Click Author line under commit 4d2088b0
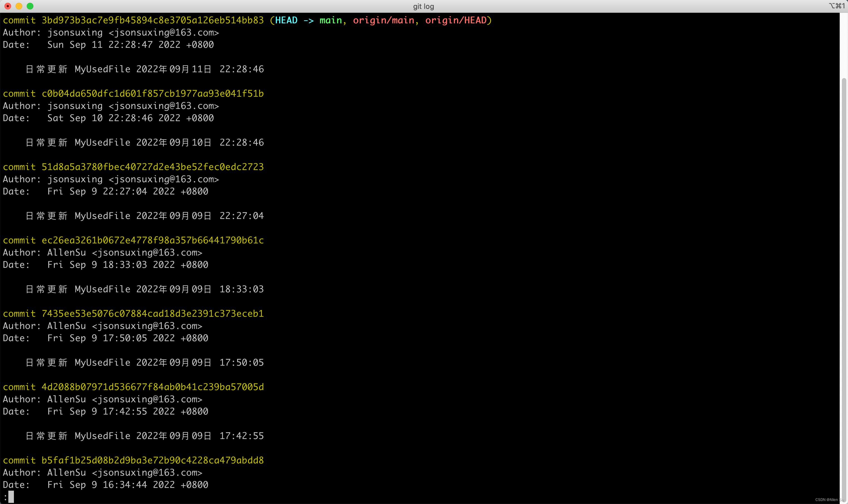The height and width of the screenshot is (504, 848). [x=103, y=400]
